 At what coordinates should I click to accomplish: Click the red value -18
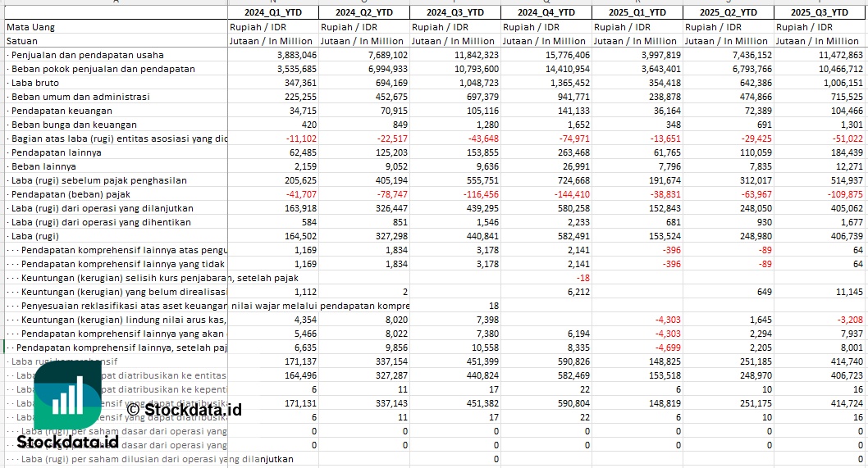pos(583,278)
